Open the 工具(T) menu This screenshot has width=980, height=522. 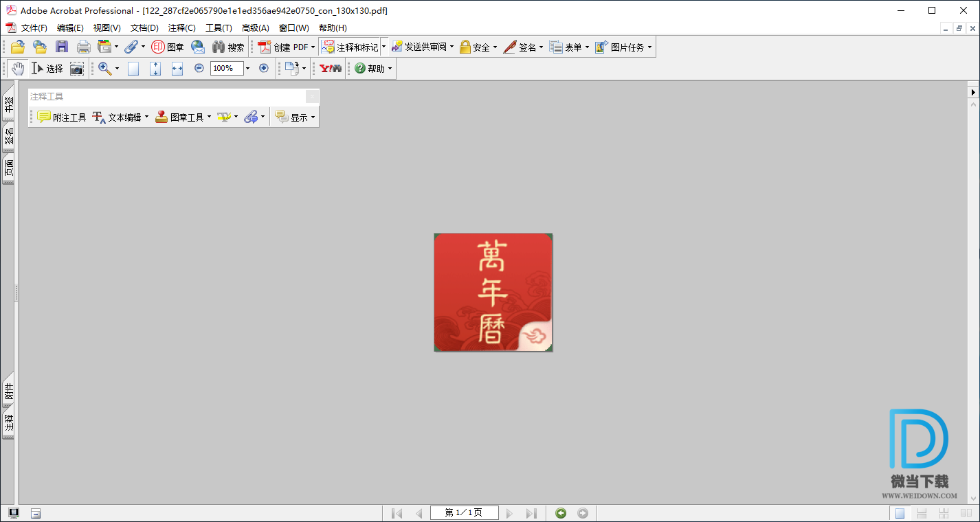219,28
